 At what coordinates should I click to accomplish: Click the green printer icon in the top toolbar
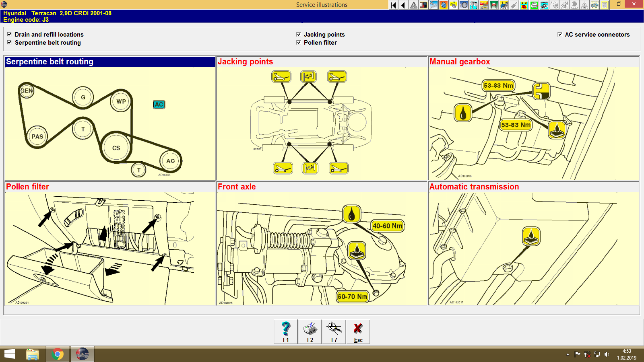pos(535,5)
